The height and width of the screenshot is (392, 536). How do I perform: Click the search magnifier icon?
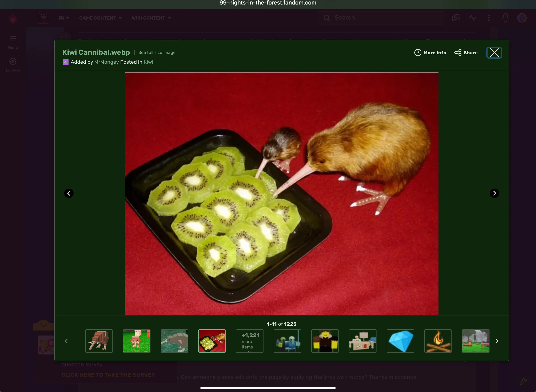tap(327, 18)
